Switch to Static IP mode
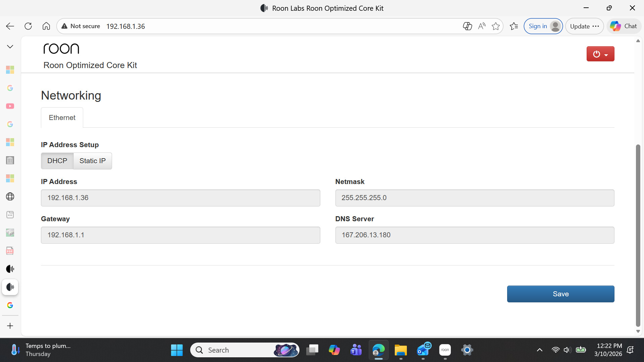Image resolution: width=644 pixels, height=362 pixels. click(x=92, y=161)
